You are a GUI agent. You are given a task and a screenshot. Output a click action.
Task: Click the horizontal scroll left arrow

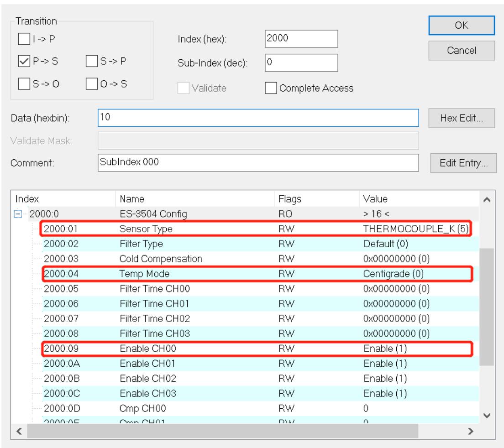pyautogui.click(x=19, y=431)
